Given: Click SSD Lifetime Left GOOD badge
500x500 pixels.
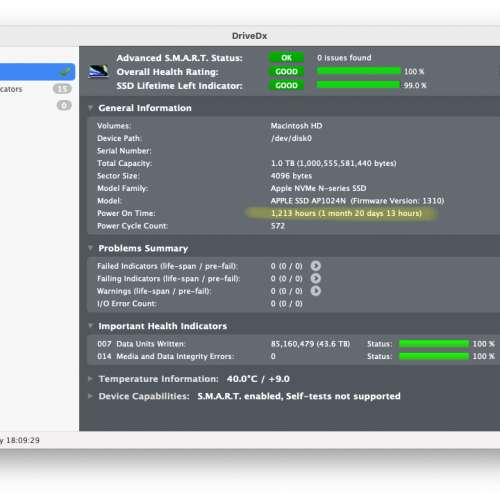Looking at the screenshot, I should pos(286,85).
